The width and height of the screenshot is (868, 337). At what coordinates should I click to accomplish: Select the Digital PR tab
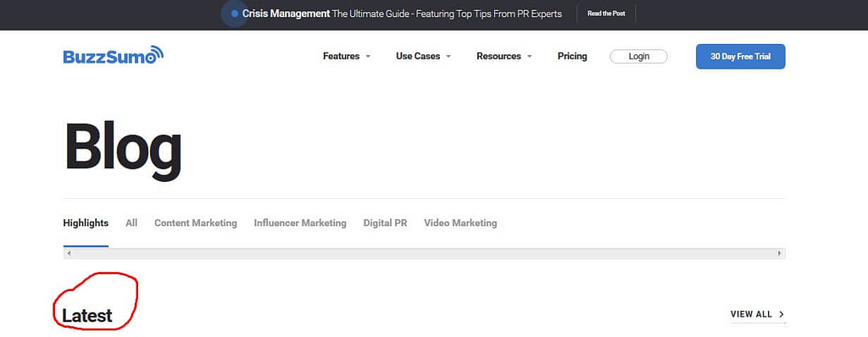coord(386,223)
